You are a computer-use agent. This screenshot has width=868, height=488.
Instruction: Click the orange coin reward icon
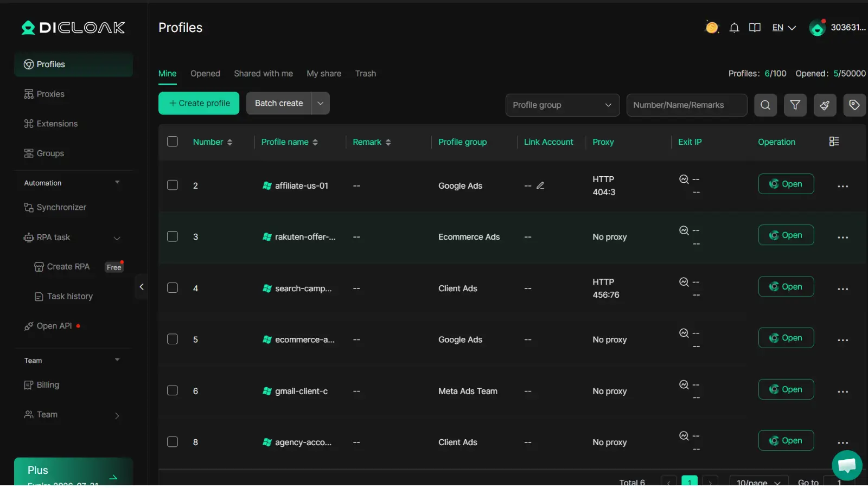[712, 27]
